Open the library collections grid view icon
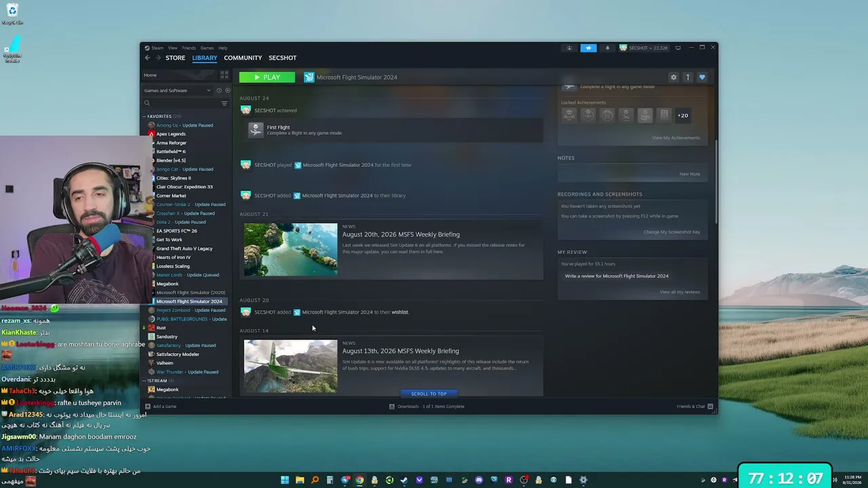The width and height of the screenshot is (868, 488). (x=224, y=75)
